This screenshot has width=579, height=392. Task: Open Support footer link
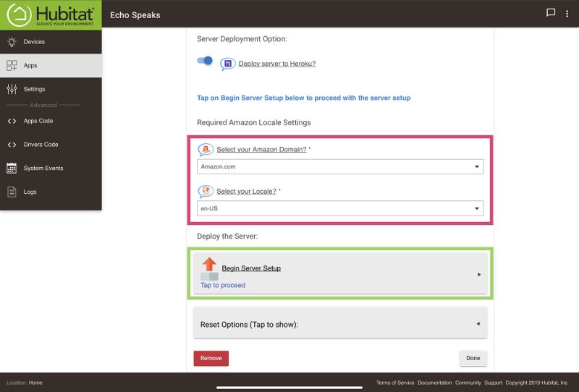click(x=494, y=383)
